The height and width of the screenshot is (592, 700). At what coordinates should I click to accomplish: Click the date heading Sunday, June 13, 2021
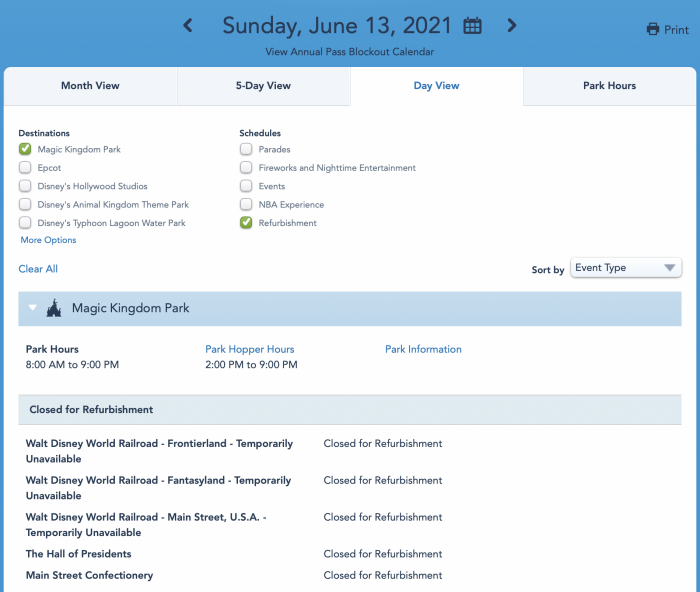337,25
